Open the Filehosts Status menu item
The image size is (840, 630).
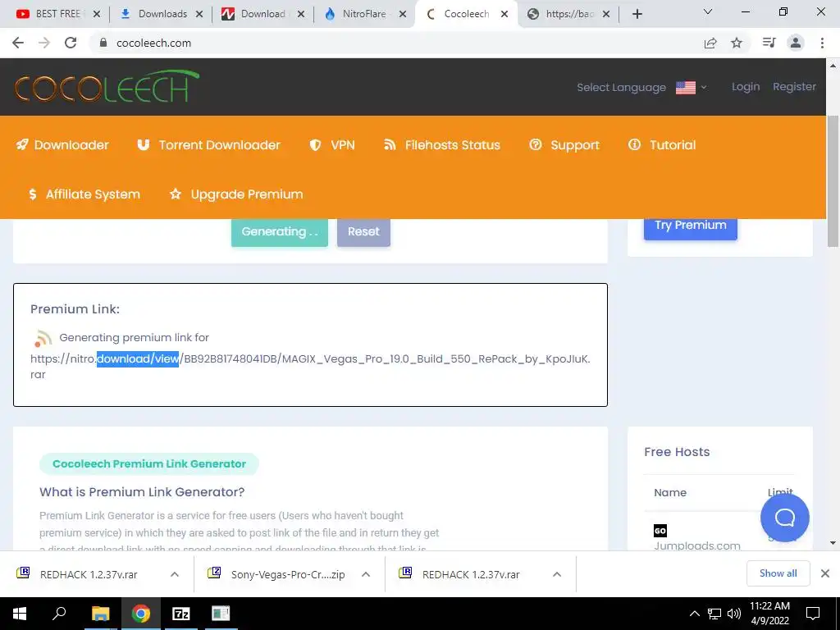point(442,144)
